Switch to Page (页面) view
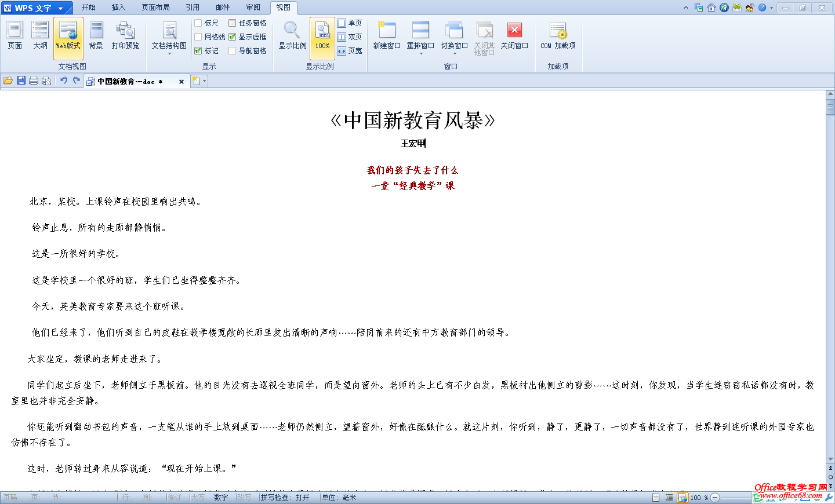Viewport: 835px width, 504px height. pos(14,37)
